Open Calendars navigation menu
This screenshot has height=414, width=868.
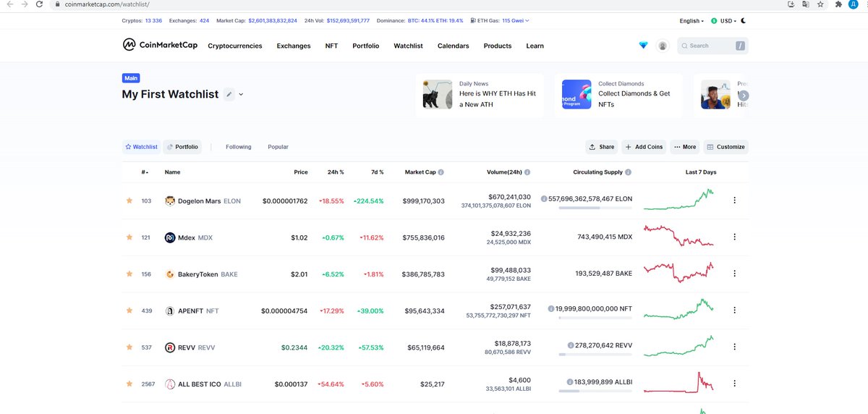click(x=454, y=46)
